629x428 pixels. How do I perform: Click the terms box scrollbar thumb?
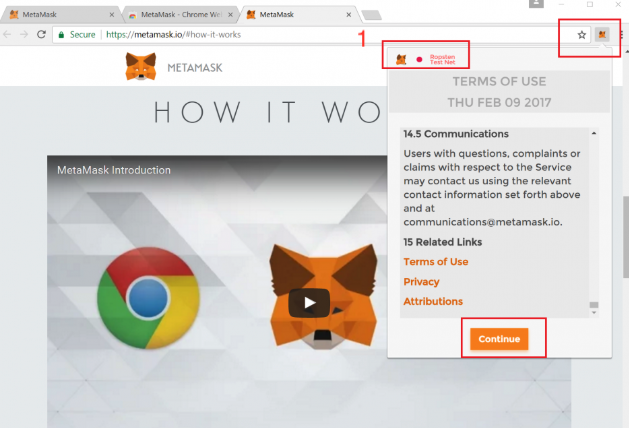tap(594, 305)
